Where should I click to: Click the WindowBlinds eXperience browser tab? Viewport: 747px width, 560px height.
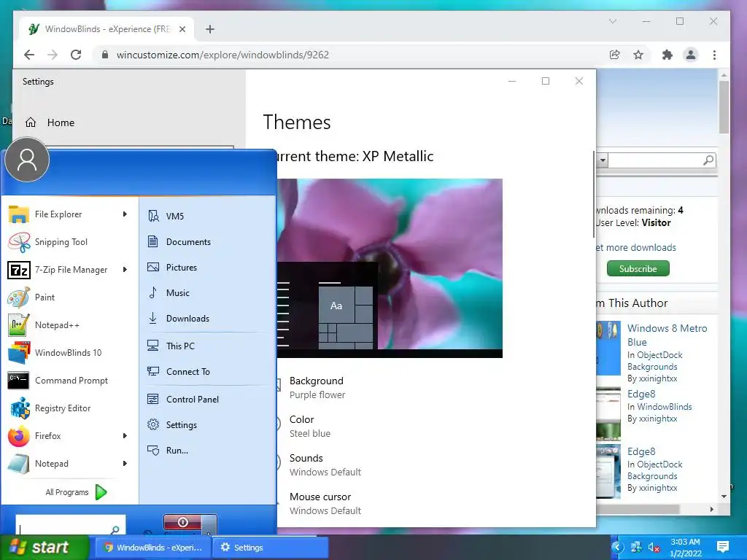(107, 29)
